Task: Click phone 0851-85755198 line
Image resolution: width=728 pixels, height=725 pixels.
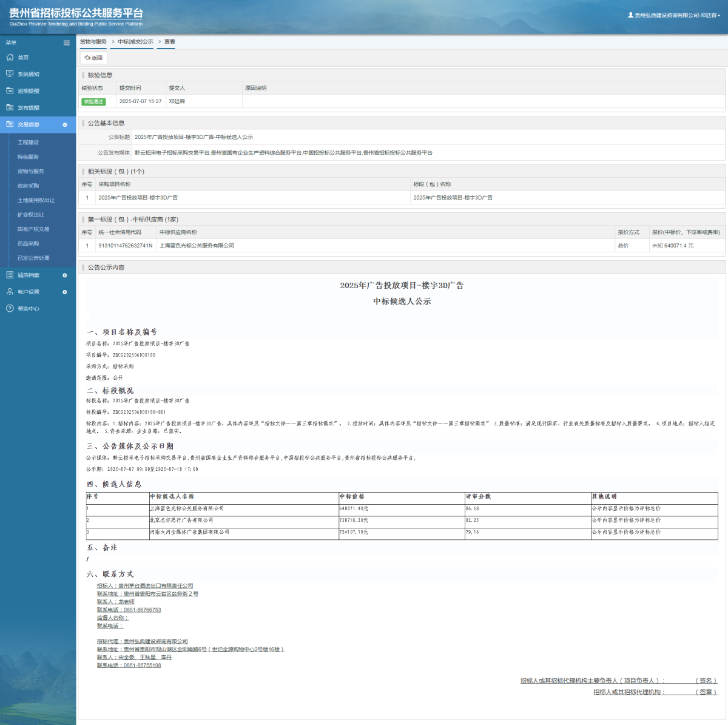Action: click(129, 666)
